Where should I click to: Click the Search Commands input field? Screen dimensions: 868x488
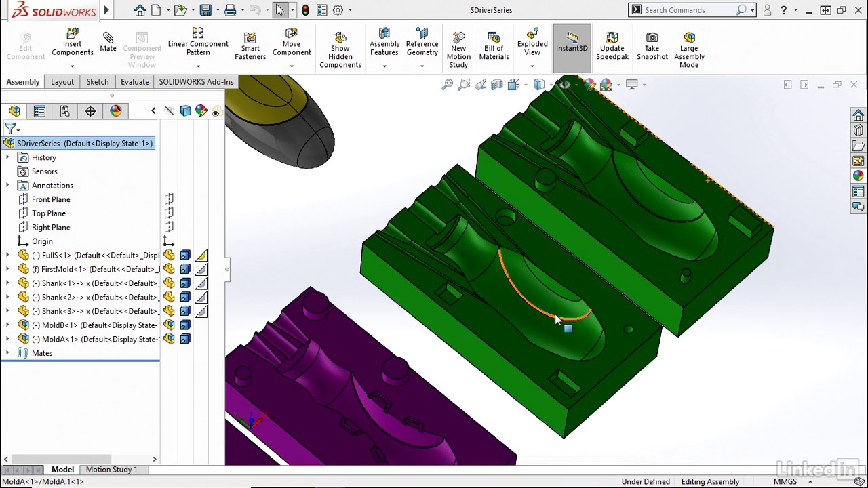coord(690,10)
